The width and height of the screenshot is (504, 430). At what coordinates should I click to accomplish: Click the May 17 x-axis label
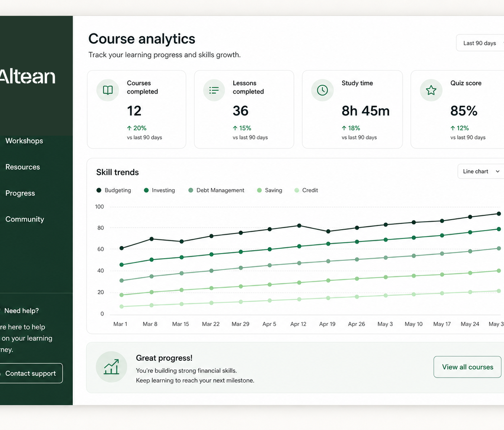pyautogui.click(x=442, y=324)
